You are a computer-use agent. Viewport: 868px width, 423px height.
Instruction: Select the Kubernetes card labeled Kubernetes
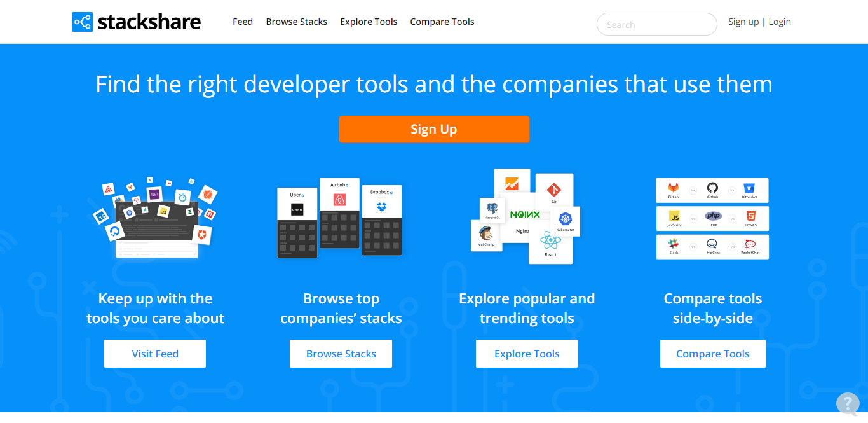(565, 221)
